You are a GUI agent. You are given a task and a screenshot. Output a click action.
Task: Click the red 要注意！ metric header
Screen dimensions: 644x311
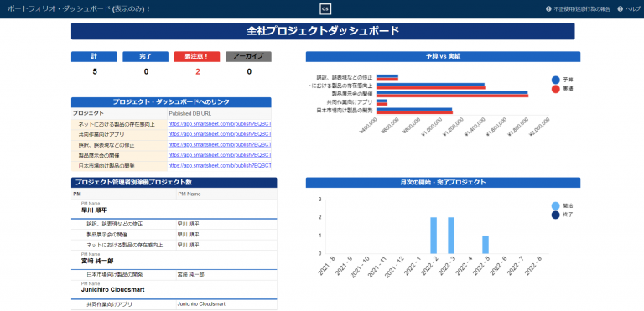click(197, 57)
